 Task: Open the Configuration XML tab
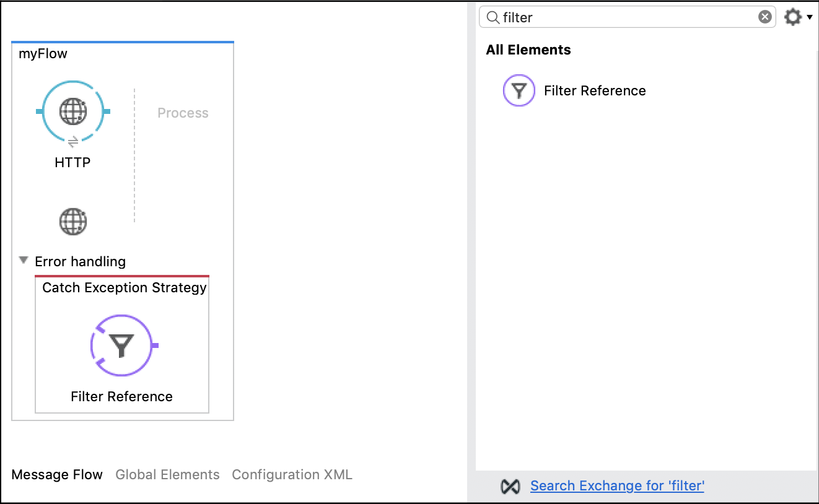(292, 474)
